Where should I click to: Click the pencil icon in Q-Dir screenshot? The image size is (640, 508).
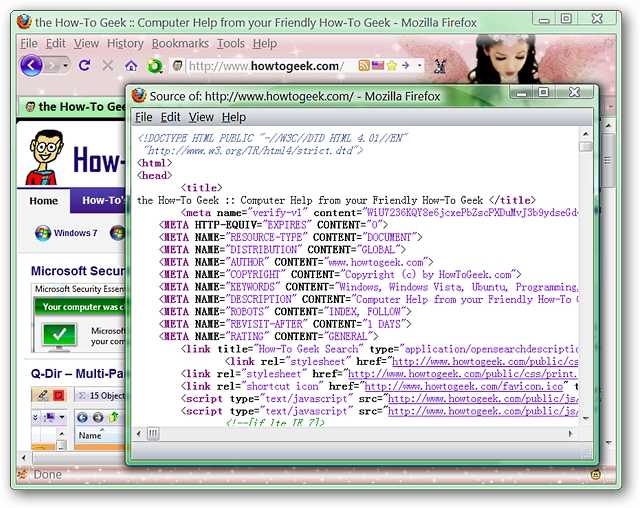[x=42, y=395]
